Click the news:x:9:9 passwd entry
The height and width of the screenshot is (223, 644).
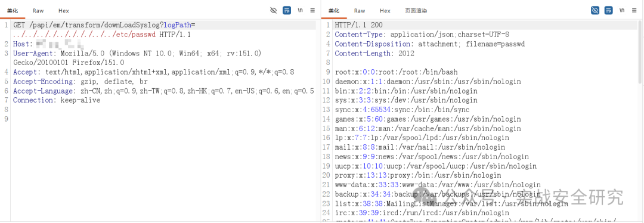pyautogui.click(x=432, y=157)
